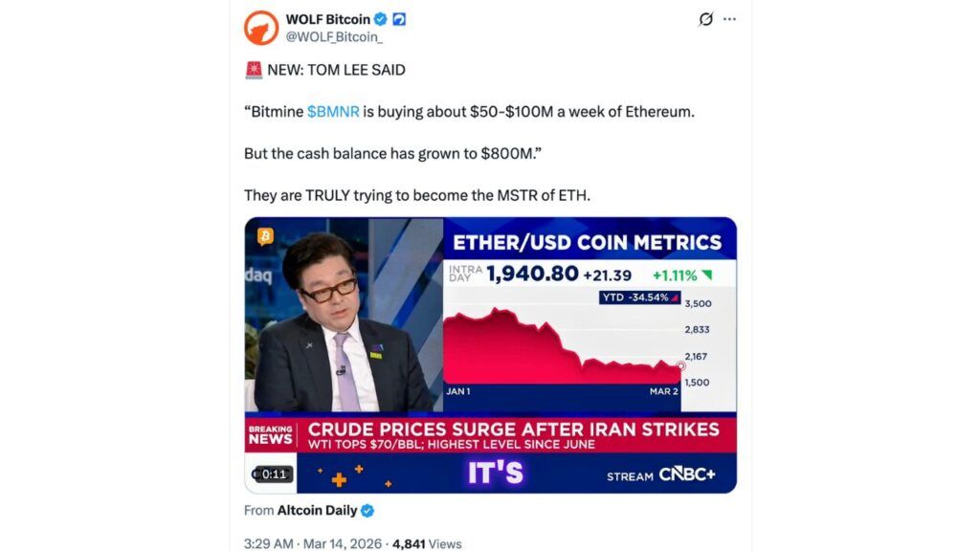Viewport: 980px width, 551px height.
Task: Open the Altcoin Daily source link
Action: [x=317, y=511]
